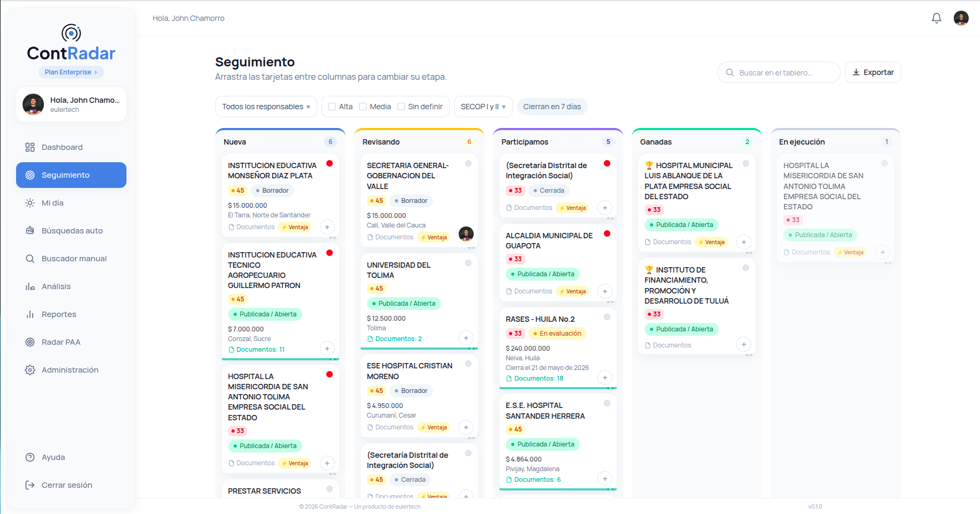Click the Ayuda question mark icon
The height and width of the screenshot is (514, 980).
coord(30,457)
